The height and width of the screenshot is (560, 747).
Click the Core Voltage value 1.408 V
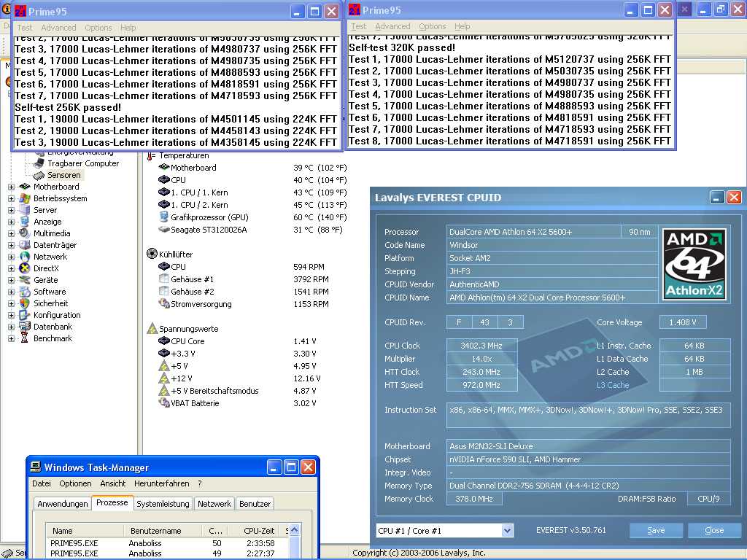683,322
